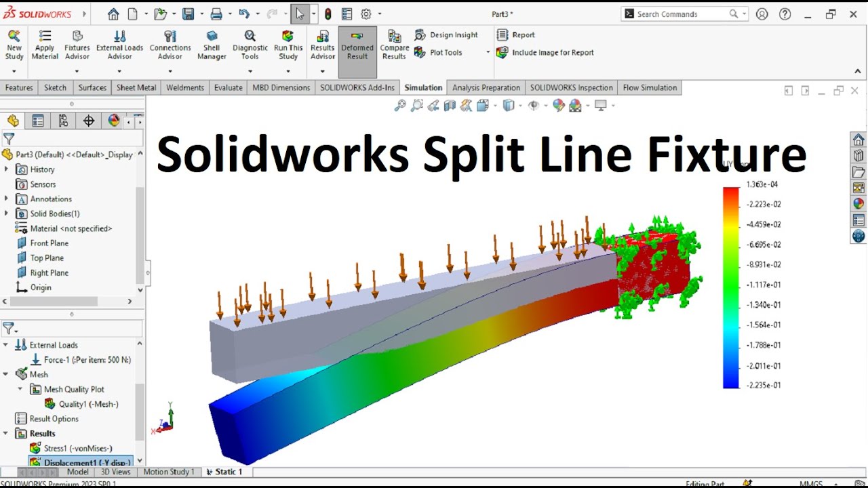The width and height of the screenshot is (868, 488).
Task: Create a new document with the New icon
Action: (133, 14)
